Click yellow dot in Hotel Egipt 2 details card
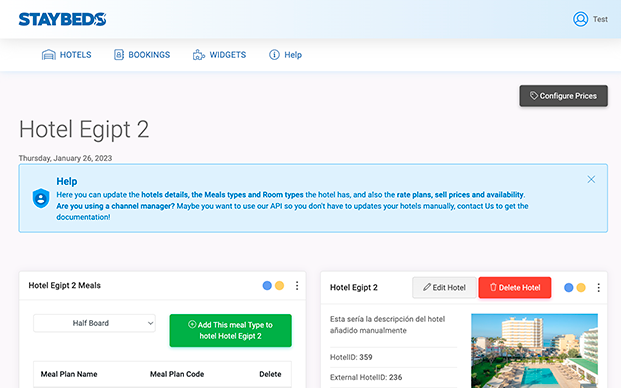The image size is (621, 388). 581,287
